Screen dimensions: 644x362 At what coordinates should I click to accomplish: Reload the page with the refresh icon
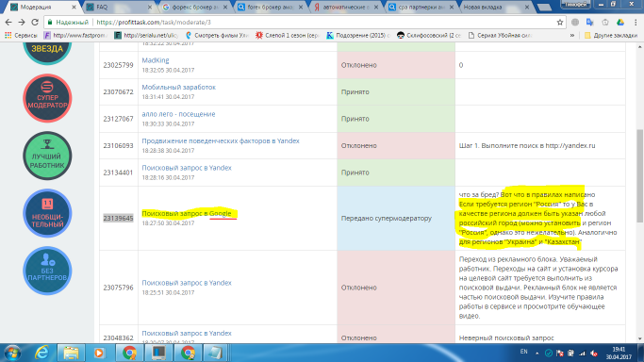click(35, 23)
